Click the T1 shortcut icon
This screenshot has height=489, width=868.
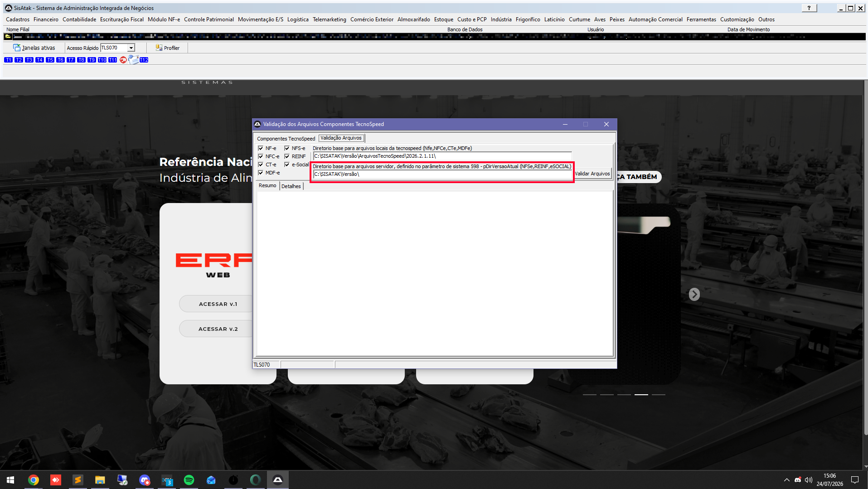coord(8,60)
